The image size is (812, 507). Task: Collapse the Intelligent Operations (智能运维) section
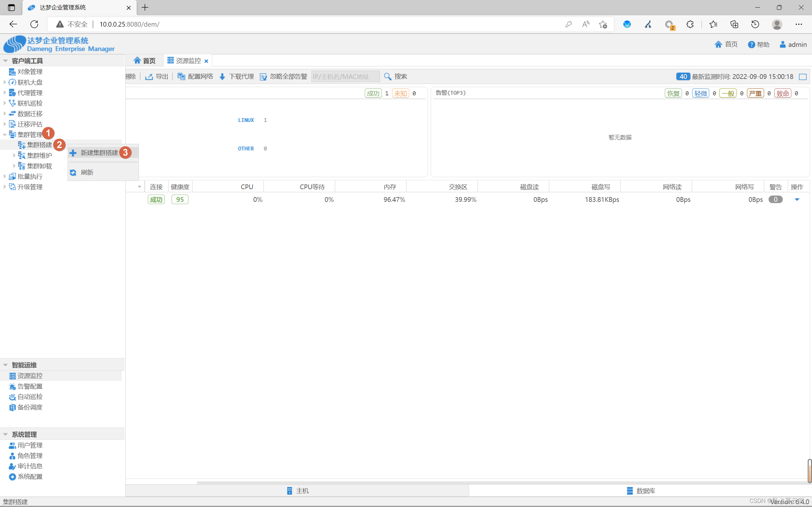5,365
